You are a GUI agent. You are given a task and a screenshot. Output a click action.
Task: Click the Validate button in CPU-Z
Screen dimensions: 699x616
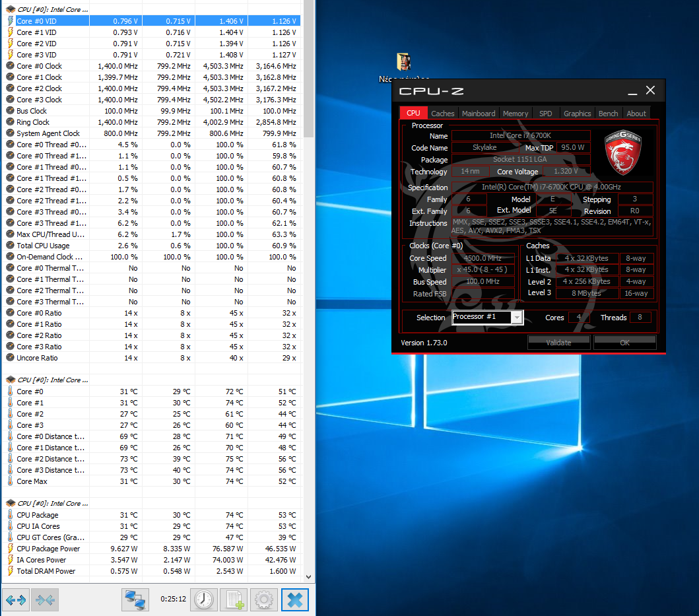(558, 343)
